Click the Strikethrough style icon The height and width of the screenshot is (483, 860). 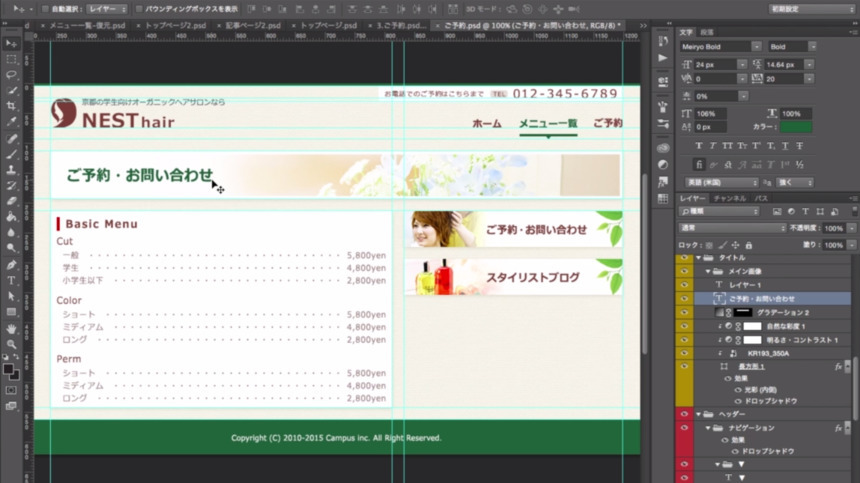click(800, 146)
